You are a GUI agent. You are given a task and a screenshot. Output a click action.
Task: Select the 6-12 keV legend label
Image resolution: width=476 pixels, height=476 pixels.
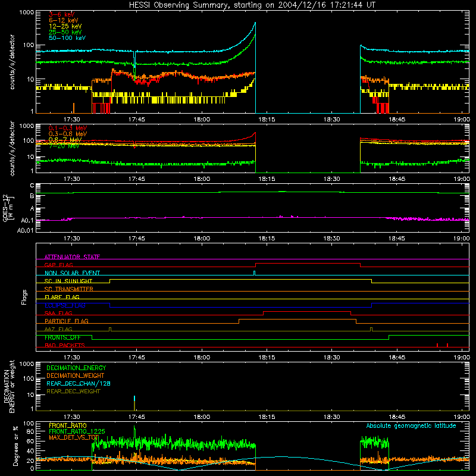pyautogui.click(x=64, y=20)
